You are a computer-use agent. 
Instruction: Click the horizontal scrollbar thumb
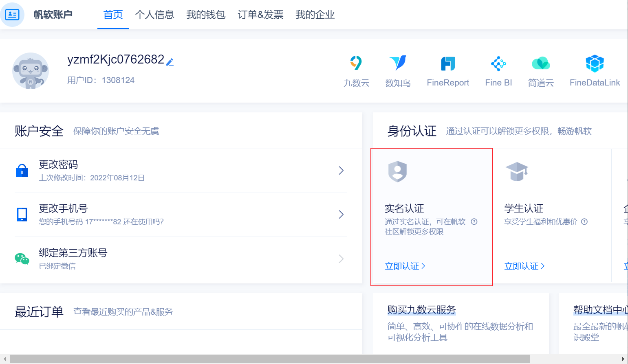270,359
